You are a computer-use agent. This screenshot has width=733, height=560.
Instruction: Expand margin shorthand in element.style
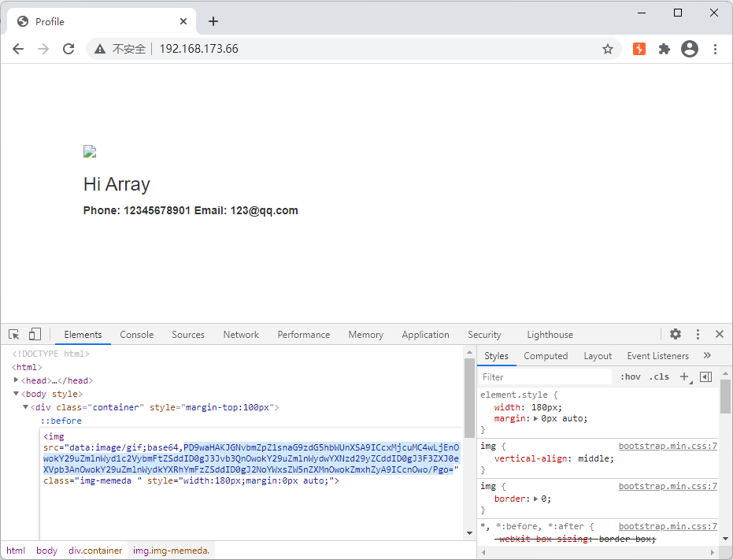536,419
